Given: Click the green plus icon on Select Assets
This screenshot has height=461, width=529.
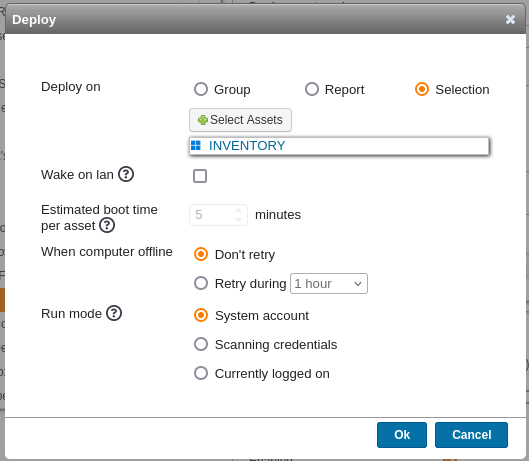Looking at the screenshot, I should pos(203,120).
